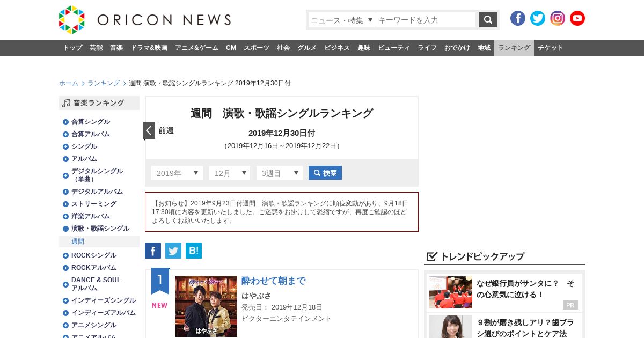
Task: Open チケット in navigation bar
Action: pos(551,48)
